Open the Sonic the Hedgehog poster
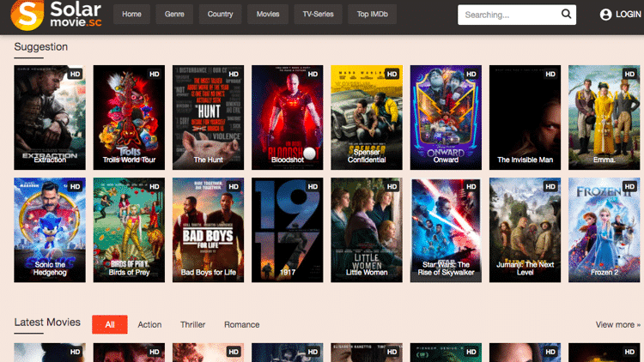This screenshot has height=362, width=644. point(50,230)
